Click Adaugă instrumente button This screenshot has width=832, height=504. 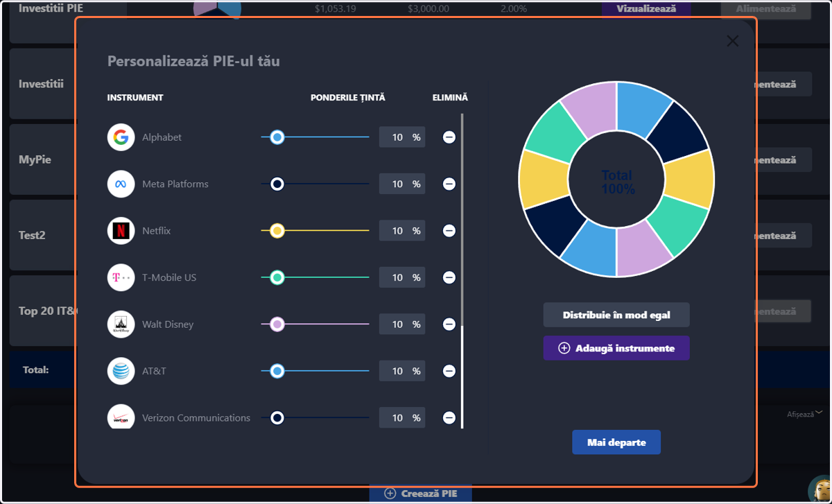click(x=616, y=348)
